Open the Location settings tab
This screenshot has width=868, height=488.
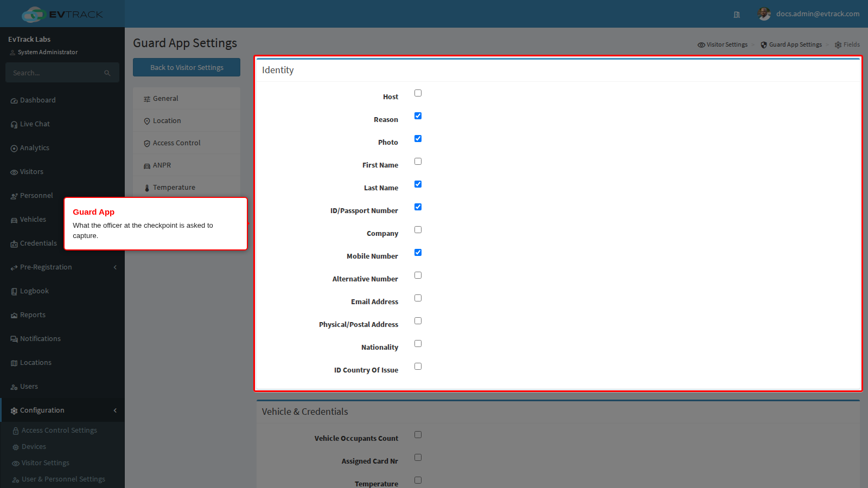point(187,121)
